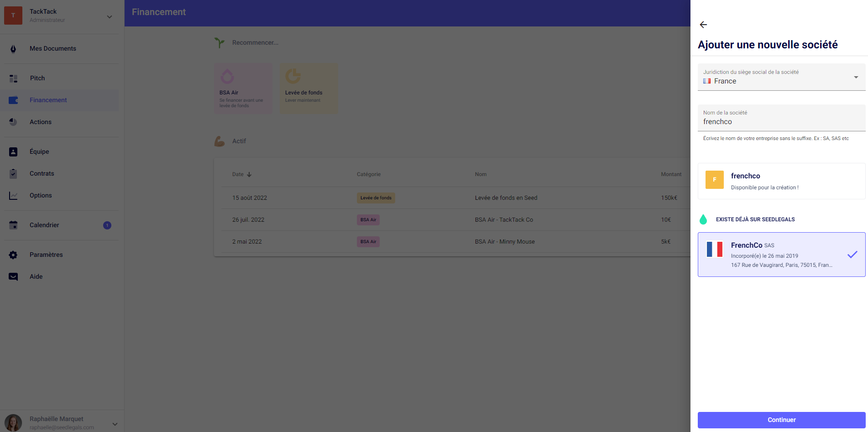The height and width of the screenshot is (432, 868).
Task: Open Financement in the sidebar
Action: [48, 100]
